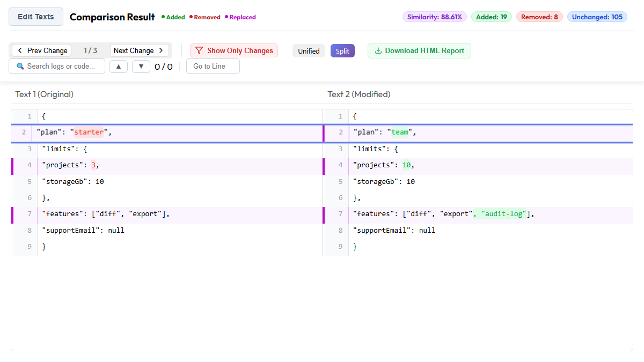Toggle Show Only Changes filter

click(234, 50)
